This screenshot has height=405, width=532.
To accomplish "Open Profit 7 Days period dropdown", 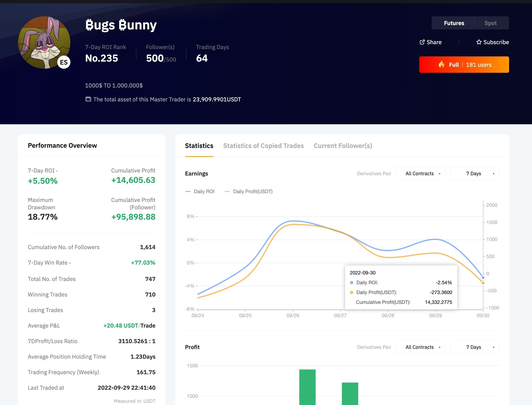I will [x=474, y=347].
